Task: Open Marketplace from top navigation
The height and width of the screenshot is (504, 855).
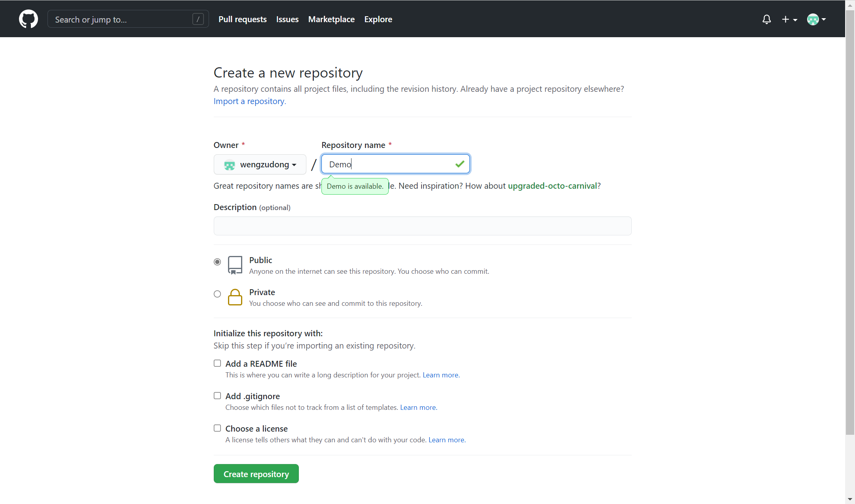Action: 331,19
